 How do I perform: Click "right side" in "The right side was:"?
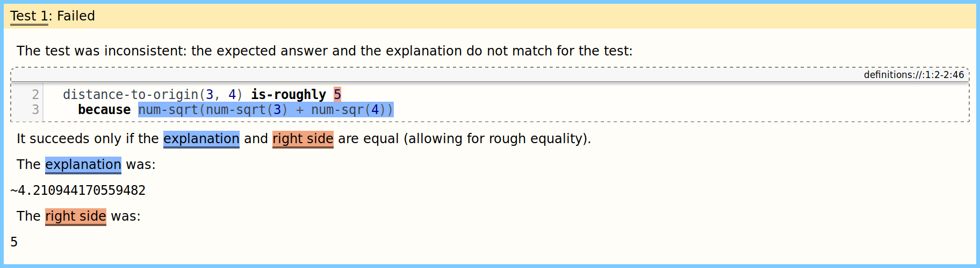(75, 216)
